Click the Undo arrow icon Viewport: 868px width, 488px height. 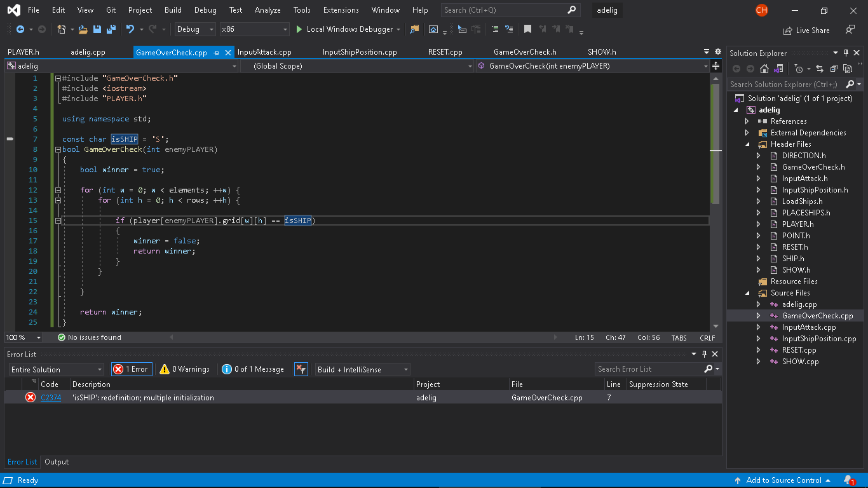click(x=130, y=29)
